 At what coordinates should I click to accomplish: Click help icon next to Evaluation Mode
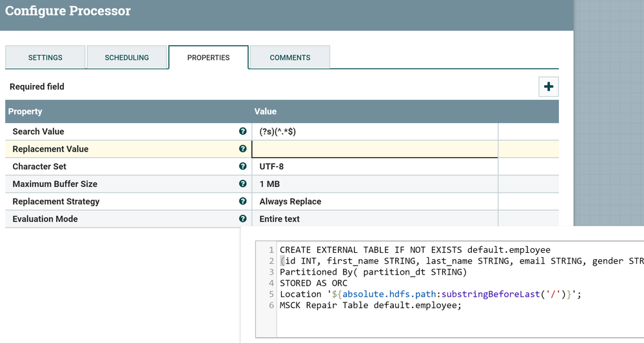pyautogui.click(x=242, y=218)
